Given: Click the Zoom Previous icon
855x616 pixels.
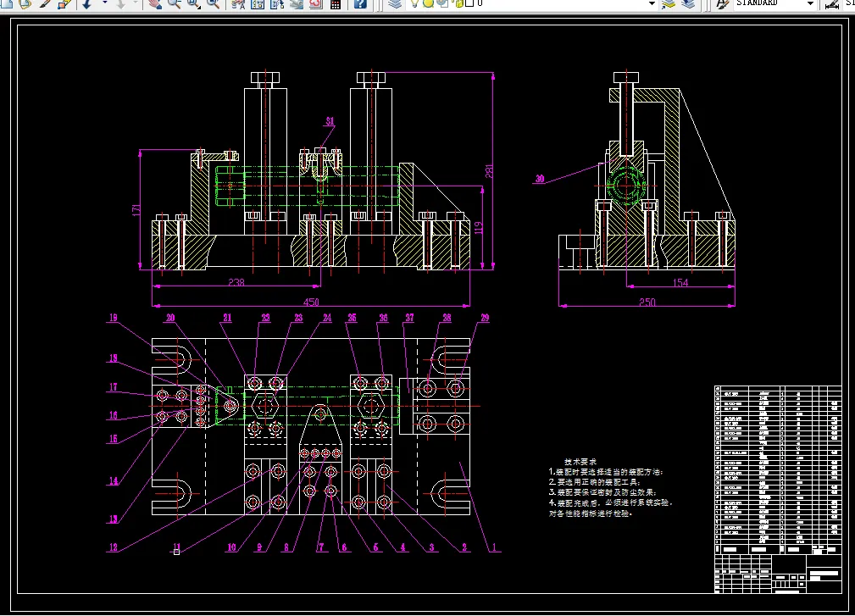Looking at the screenshot, I should (x=213, y=3).
